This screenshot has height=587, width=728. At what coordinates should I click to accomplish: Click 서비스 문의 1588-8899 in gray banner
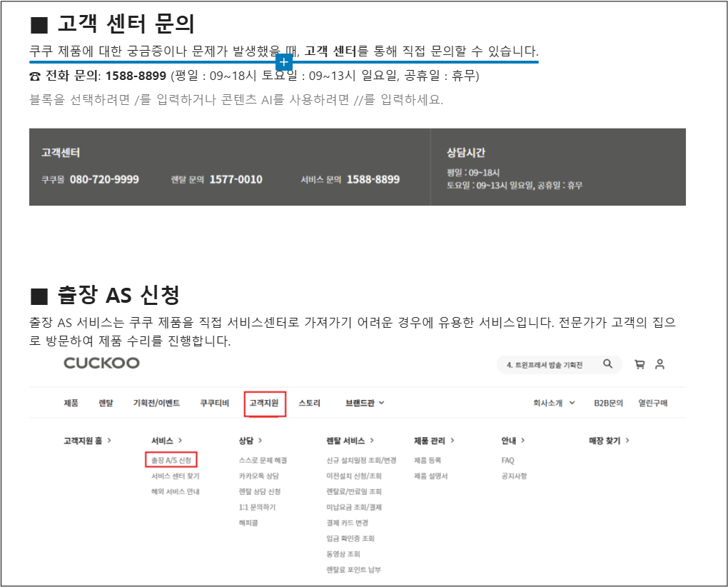[350, 180]
